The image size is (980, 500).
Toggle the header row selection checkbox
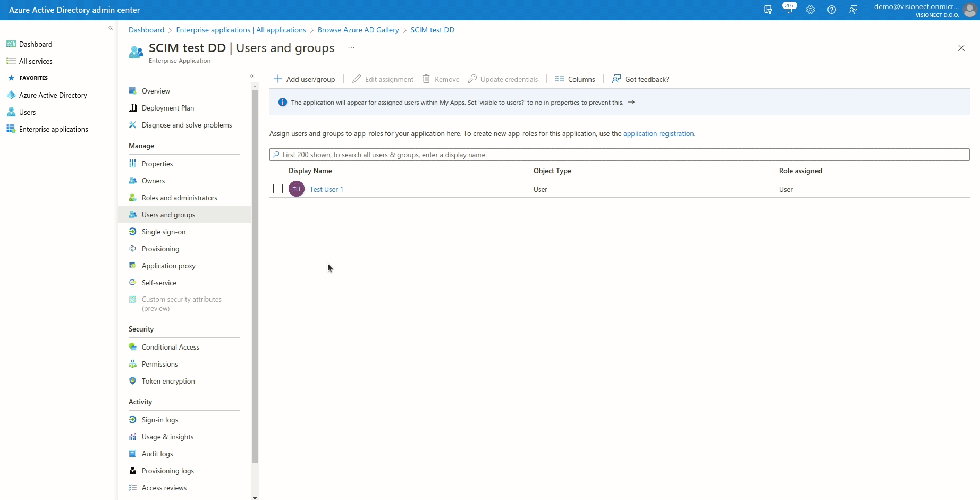(x=278, y=171)
